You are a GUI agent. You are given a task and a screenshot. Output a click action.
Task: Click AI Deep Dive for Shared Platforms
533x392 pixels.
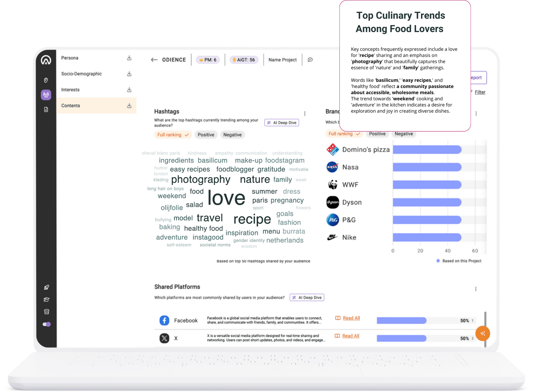pyautogui.click(x=307, y=298)
